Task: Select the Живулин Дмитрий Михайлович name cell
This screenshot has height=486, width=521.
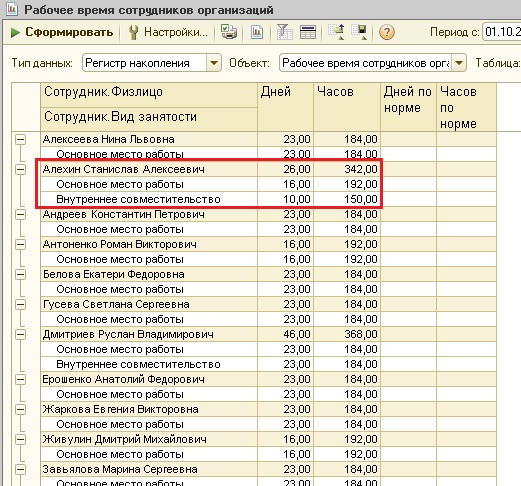Action: (149, 439)
